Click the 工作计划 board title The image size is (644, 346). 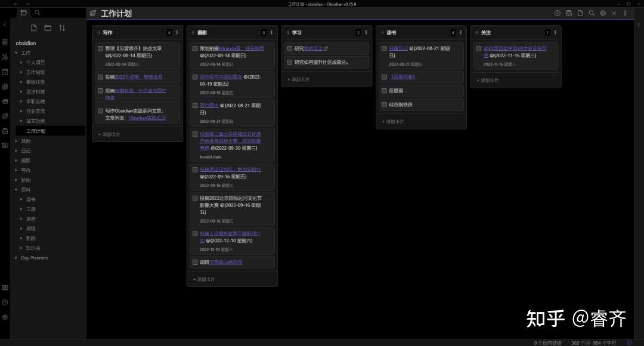pos(116,14)
